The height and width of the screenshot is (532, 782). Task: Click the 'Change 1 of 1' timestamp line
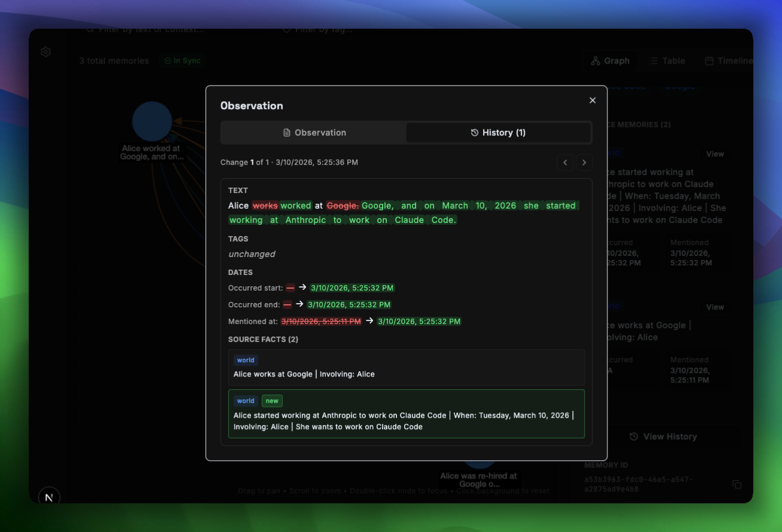click(289, 163)
